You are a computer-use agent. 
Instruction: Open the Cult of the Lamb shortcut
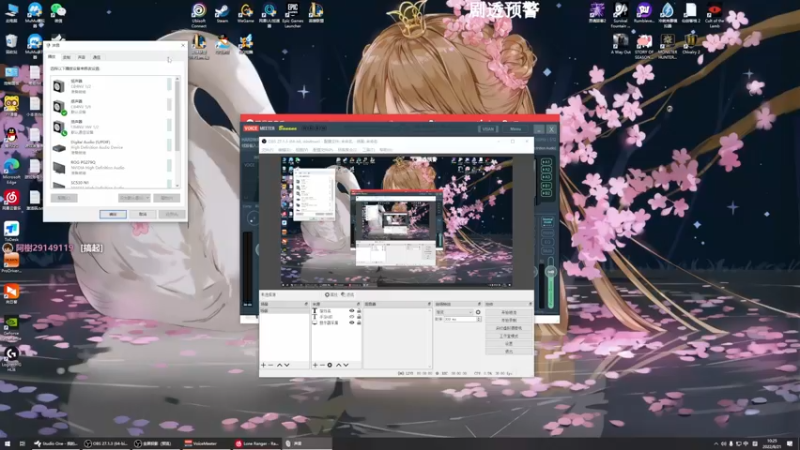[x=714, y=15]
